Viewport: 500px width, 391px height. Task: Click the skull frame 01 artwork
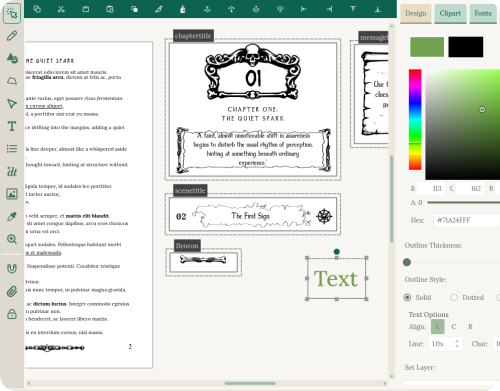253,72
